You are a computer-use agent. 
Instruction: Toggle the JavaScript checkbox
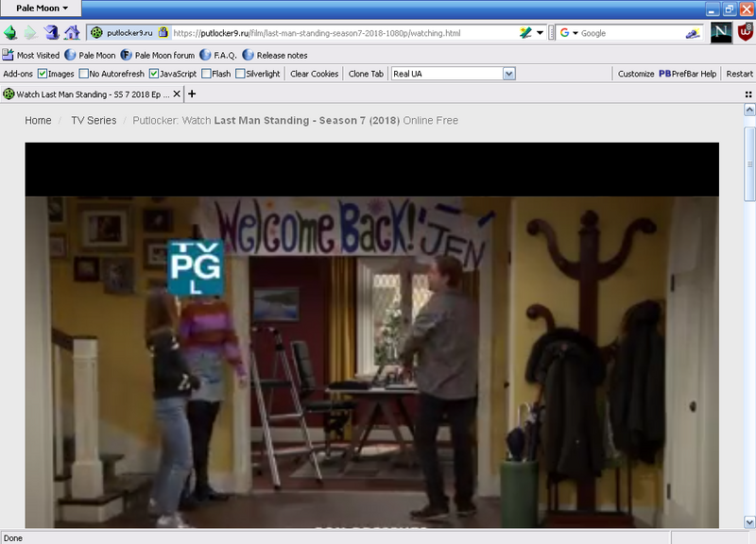(x=154, y=74)
